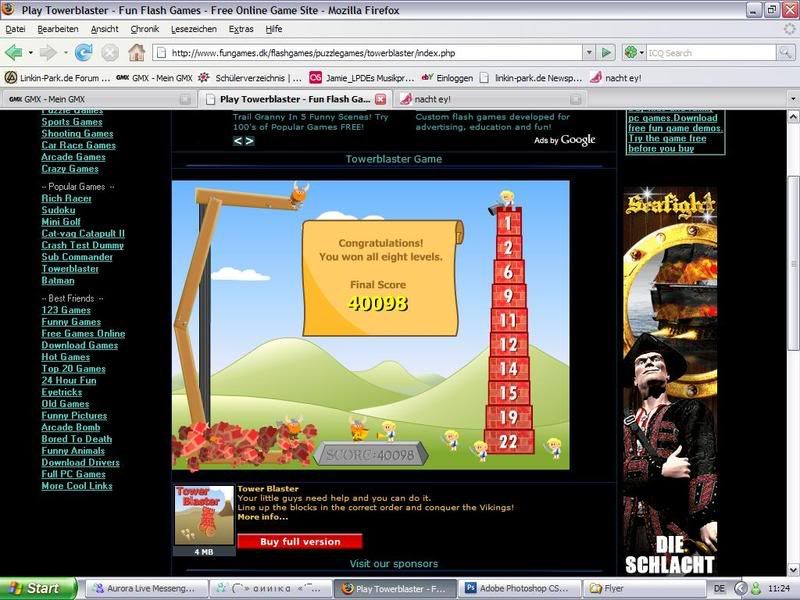Image resolution: width=800 pixels, height=600 pixels.
Task: Open the Lesezeichen menu
Action: tap(194, 29)
